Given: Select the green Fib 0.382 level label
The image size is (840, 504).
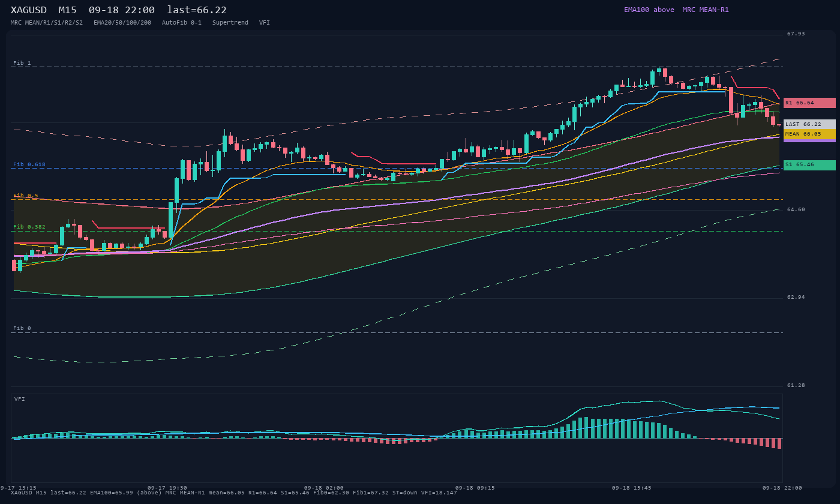Looking at the screenshot, I should click(29, 227).
